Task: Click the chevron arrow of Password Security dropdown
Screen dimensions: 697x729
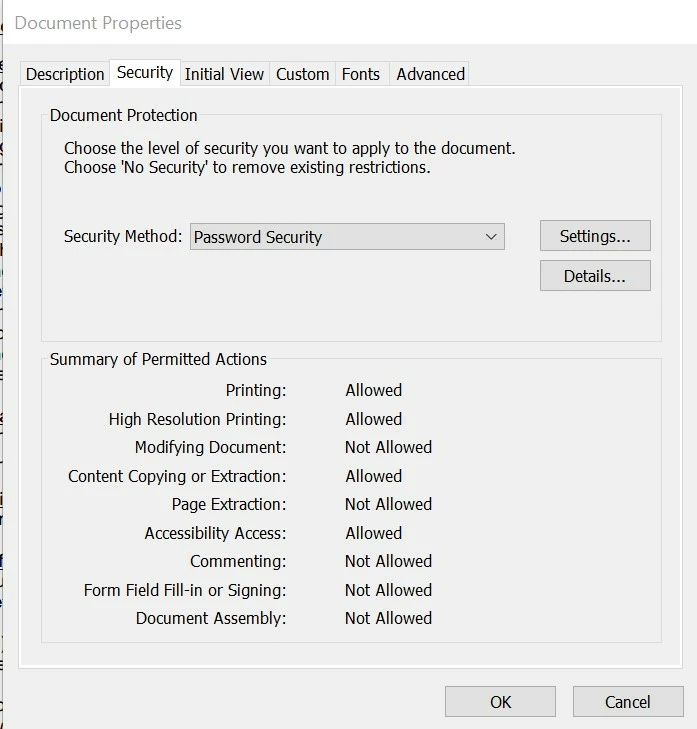Action: click(491, 237)
